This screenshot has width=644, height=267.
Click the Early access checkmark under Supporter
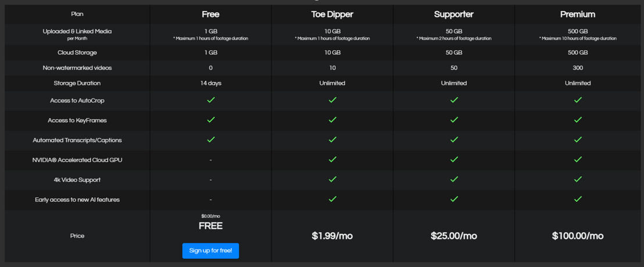[x=454, y=199]
